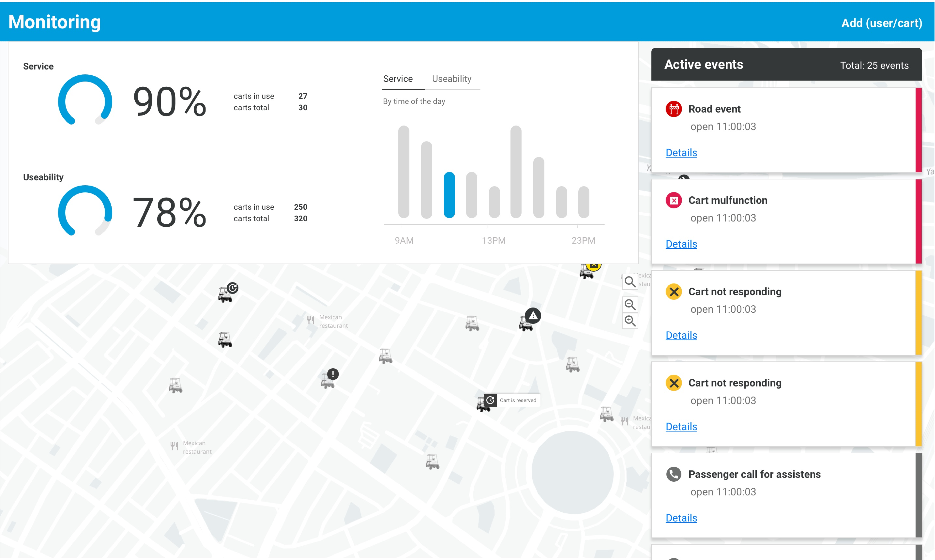Click the first Cart not responding yellow icon
The image size is (935, 560).
tap(674, 292)
